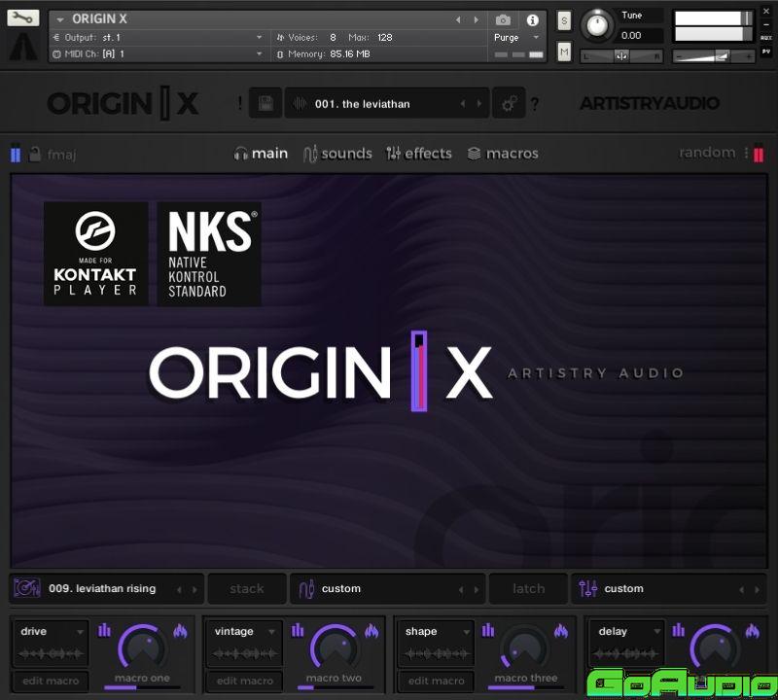Image resolution: width=778 pixels, height=700 pixels.
Task: Click the cable icon on the sounds custom selector
Action: (x=306, y=589)
